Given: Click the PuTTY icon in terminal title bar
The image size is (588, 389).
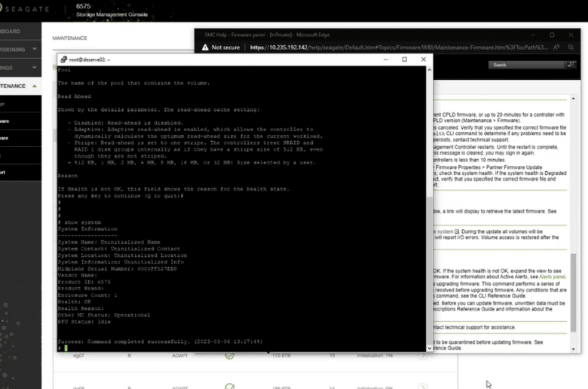Looking at the screenshot, I should coord(64,60).
